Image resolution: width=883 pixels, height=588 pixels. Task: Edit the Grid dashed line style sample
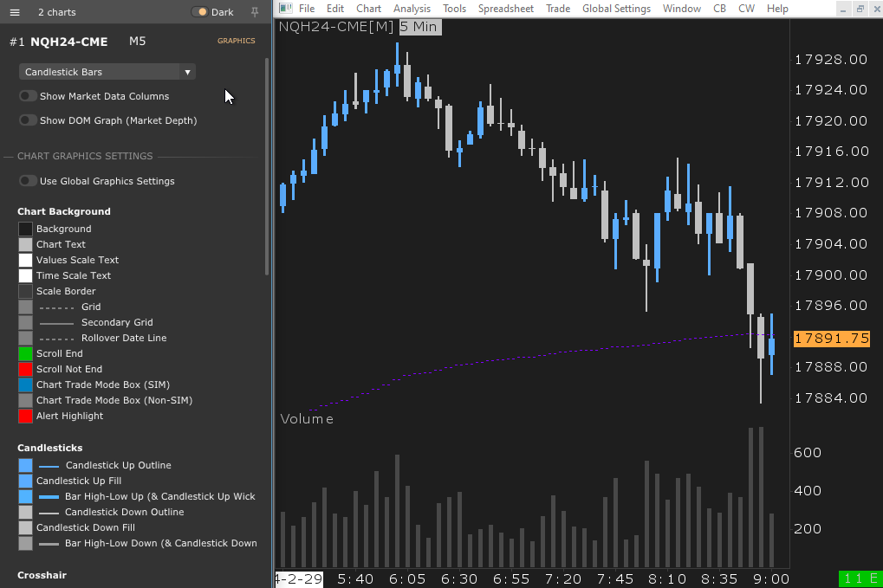point(55,307)
